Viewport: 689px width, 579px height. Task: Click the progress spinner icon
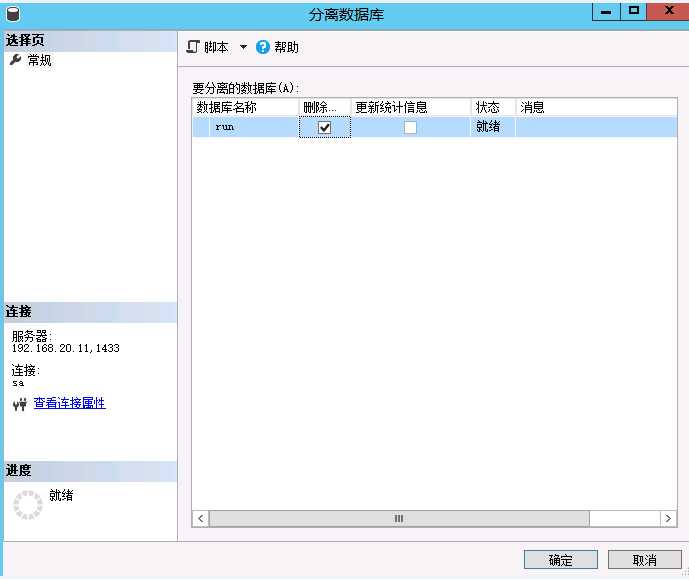pyautogui.click(x=28, y=505)
